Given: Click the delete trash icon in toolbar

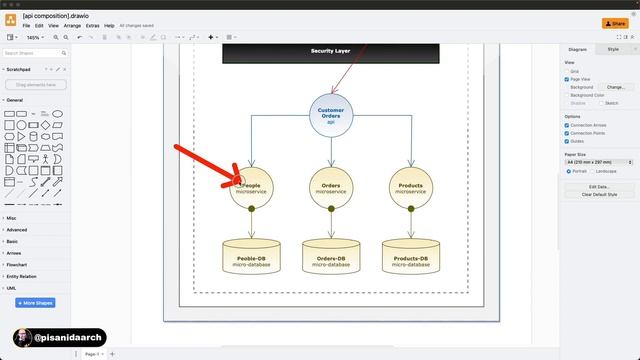Looking at the screenshot, I should pyautogui.click(x=104, y=37).
